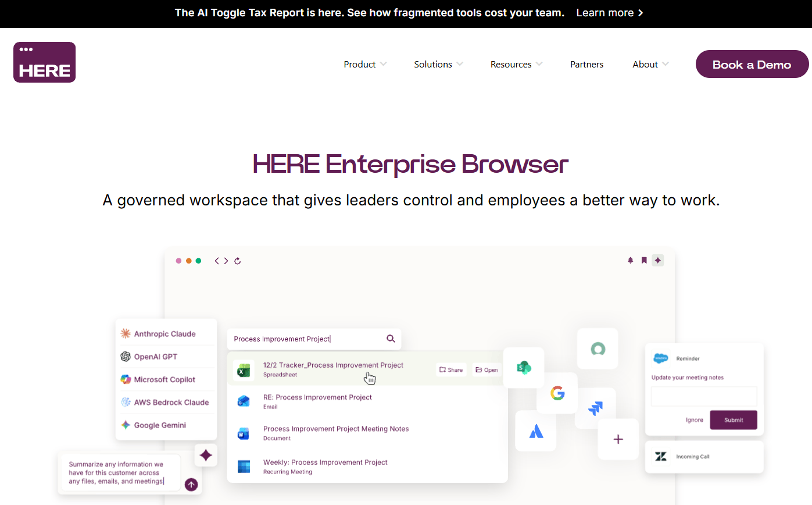The width and height of the screenshot is (812, 505).
Task: Click the magnifying glass search icon
Action: click(391, 339)
